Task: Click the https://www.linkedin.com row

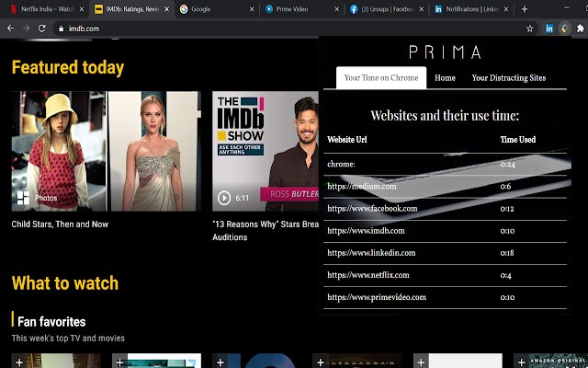Action: tap(445, 253)
